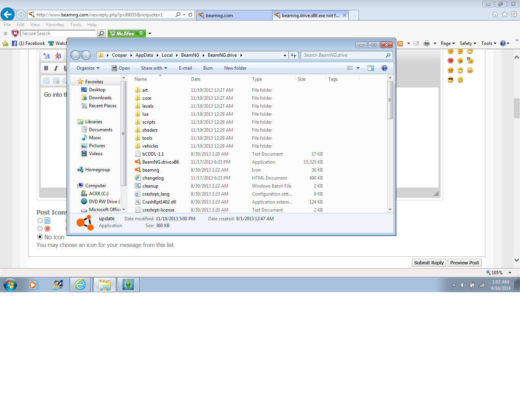Click the Explorer file list vertical scrollbar

pyautogui.click(x=390, y=100)
